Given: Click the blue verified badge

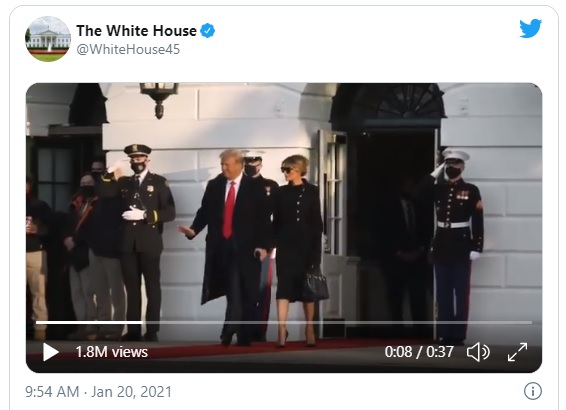Looking at the screenshot, I should [x=208, y=31].
